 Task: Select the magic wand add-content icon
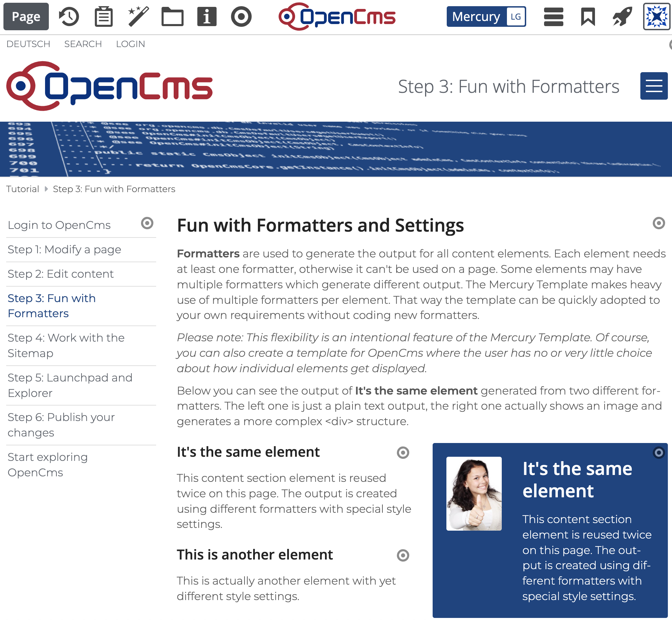(x=139, y=16)
